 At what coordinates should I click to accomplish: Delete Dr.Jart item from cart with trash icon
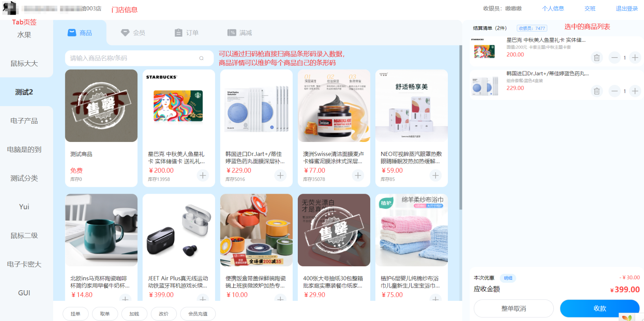tap(597, 91)
